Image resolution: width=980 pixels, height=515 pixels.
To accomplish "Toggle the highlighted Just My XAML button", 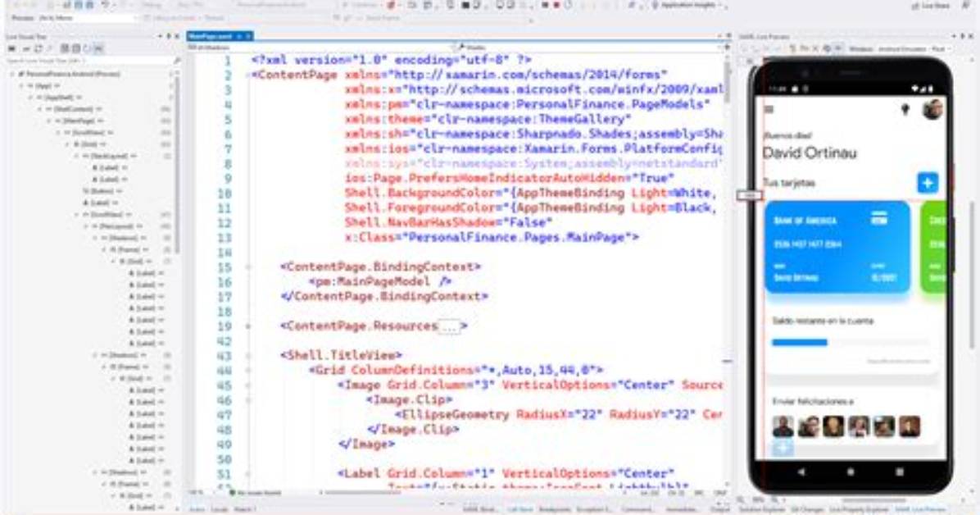I will (x=98, y=48).
